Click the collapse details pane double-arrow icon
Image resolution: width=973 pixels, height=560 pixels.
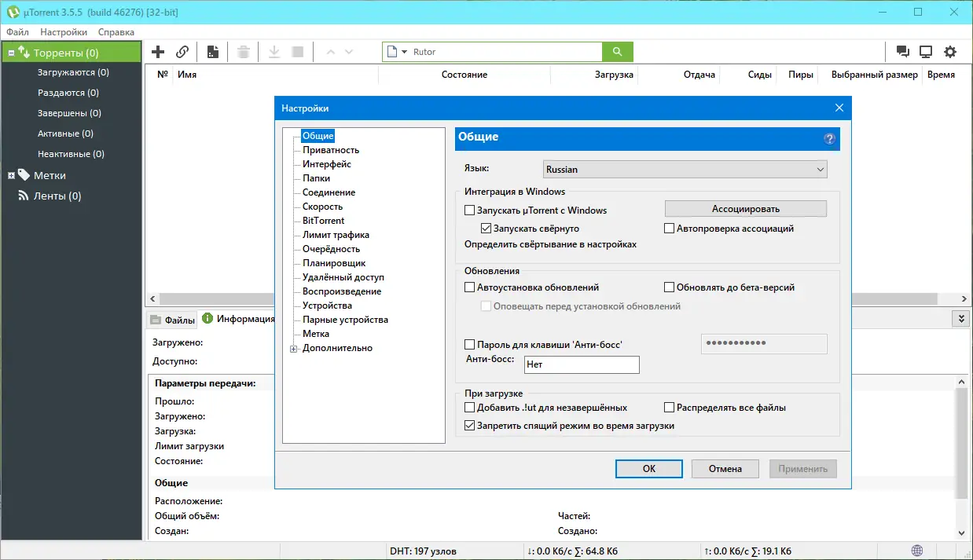point(960,318)
